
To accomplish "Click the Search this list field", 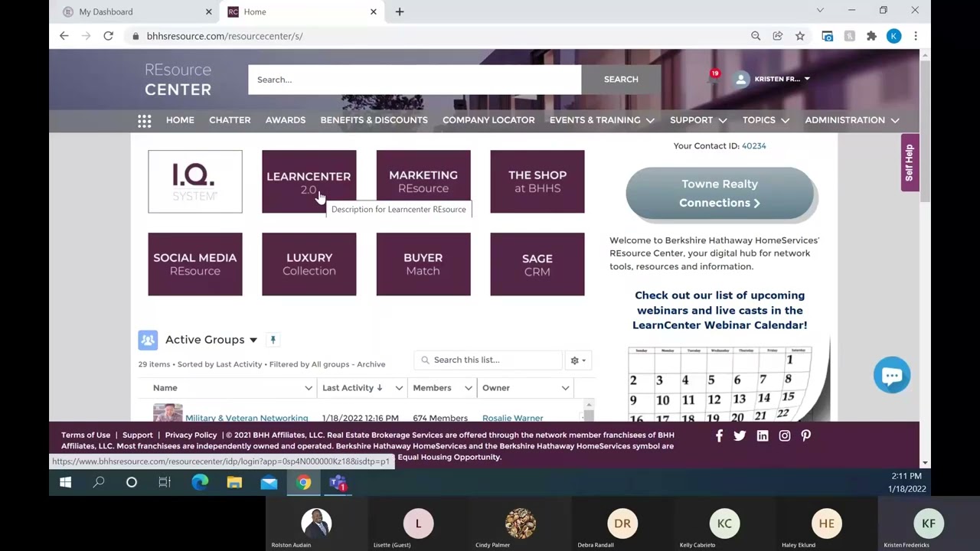I will (x=488, y=360).
